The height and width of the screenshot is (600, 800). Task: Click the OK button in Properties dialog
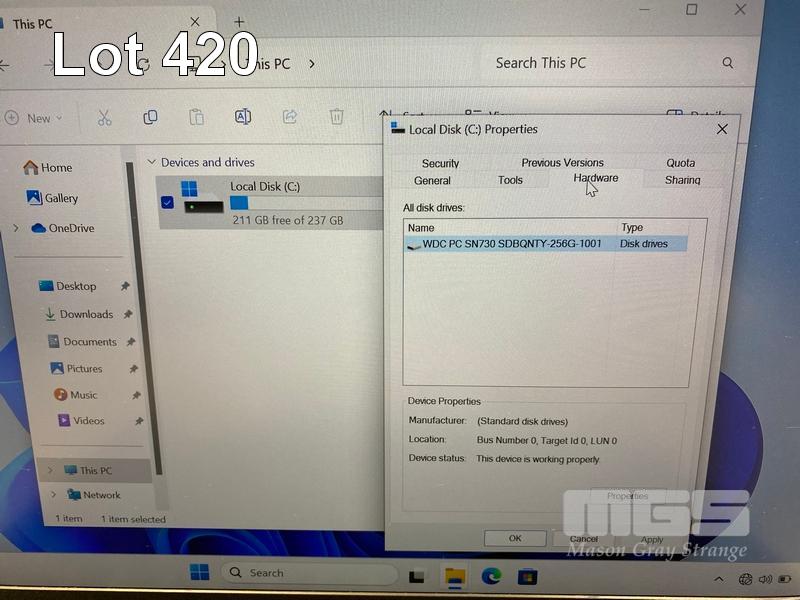click(x=514, y=538)
